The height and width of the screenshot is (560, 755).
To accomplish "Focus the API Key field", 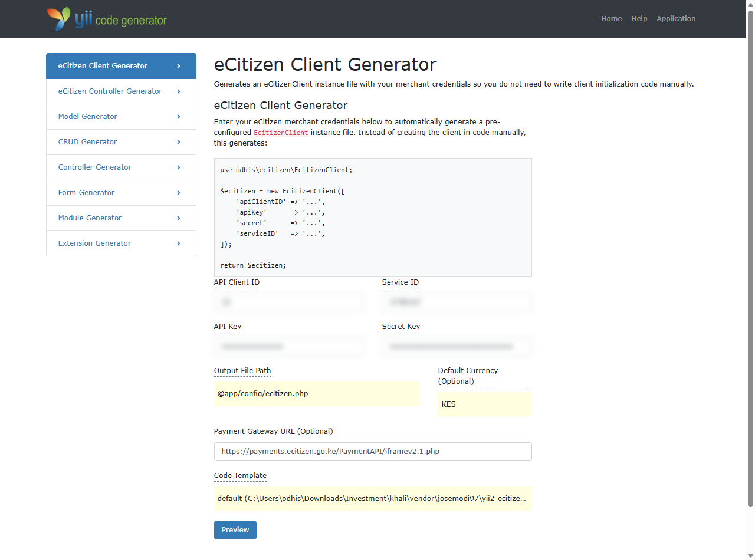I will [x=288, y=347].
